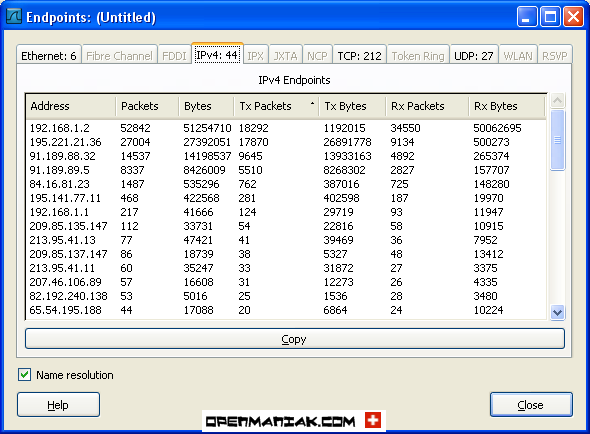Select the row for address 91.189.89.5
This screenshot has width=590, height=434.
286,170
